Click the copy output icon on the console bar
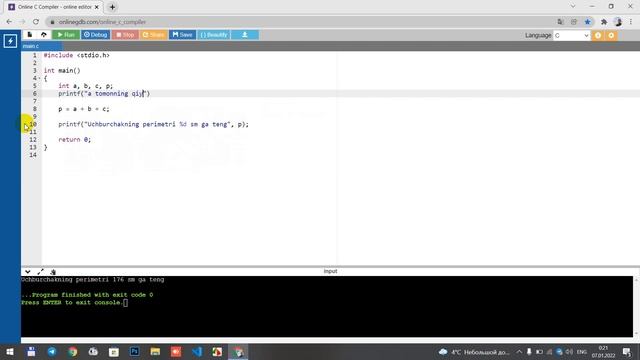Viewport: 640px width, 360px height. click(53, 271)
